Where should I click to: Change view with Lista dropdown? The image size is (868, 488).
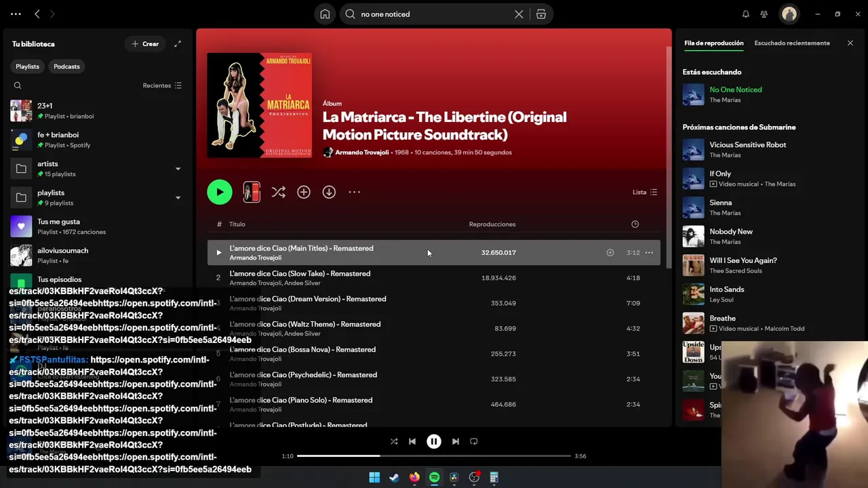(x=645, y=192)
